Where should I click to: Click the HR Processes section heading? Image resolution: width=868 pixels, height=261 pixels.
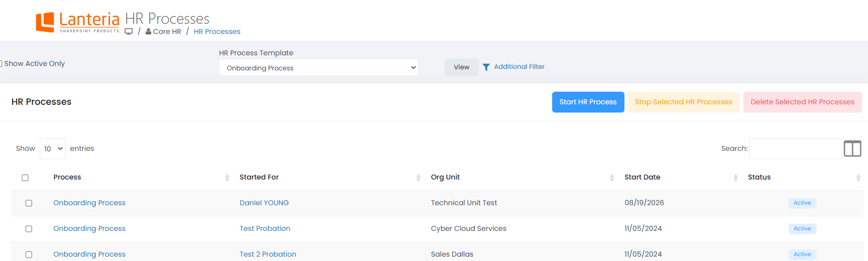(x=41, y=102)
